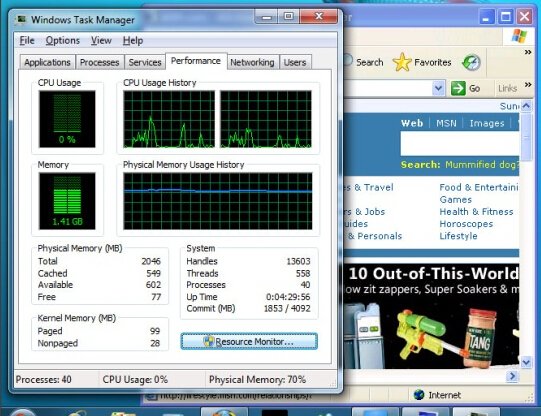Switch to the Services tab
The image size is (541, 416).
pos(145,62)
